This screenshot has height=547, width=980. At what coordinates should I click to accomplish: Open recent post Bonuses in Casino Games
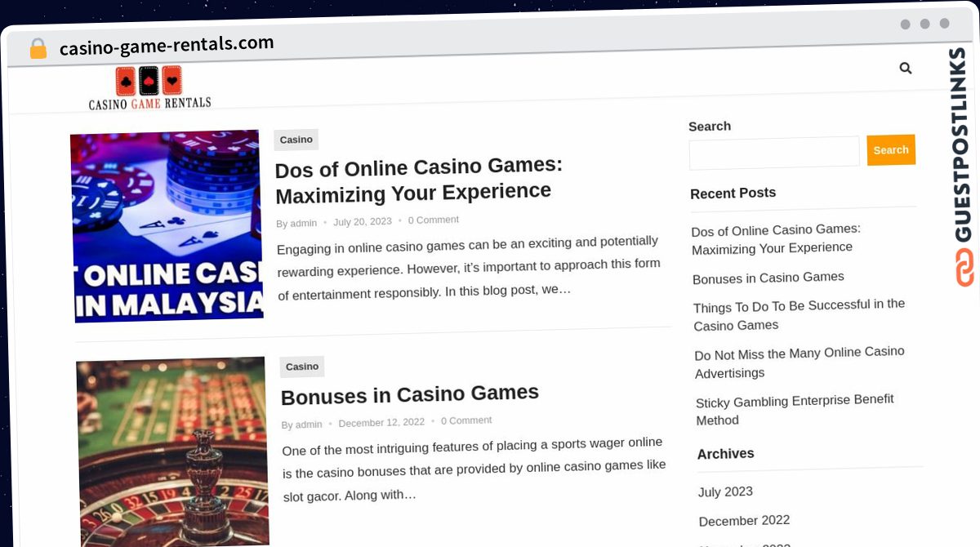pyautogui.click(x=768, y=278)
